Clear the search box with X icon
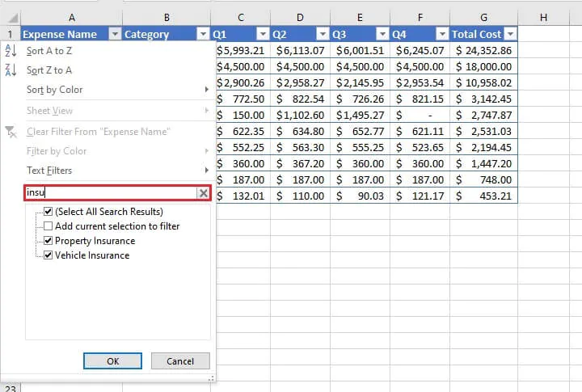This screenshot has width=582, height=392. [204, 192]
